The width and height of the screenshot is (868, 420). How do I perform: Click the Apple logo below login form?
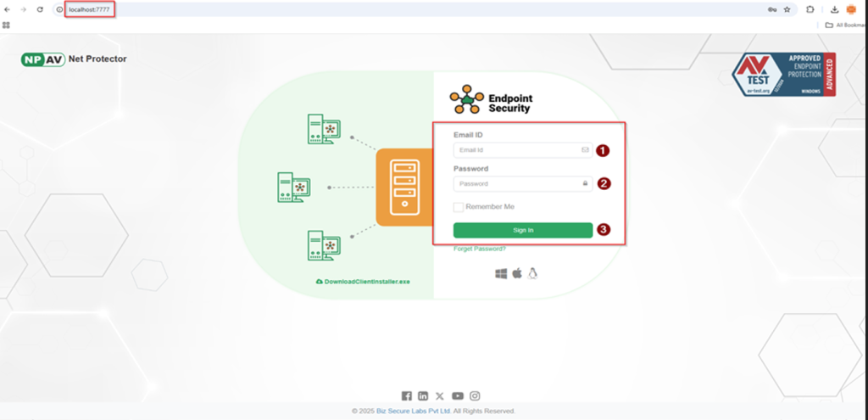(517, 273)
